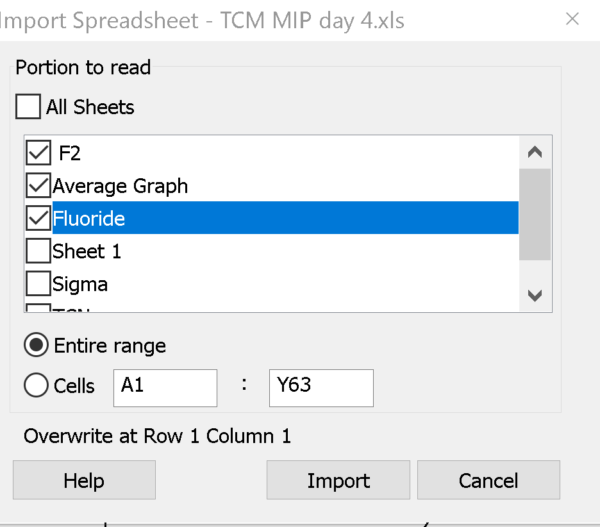The width and height of the screenshot is (600, 527).
Task: Check the Sheet 1 checkbox
Action: 38,251
